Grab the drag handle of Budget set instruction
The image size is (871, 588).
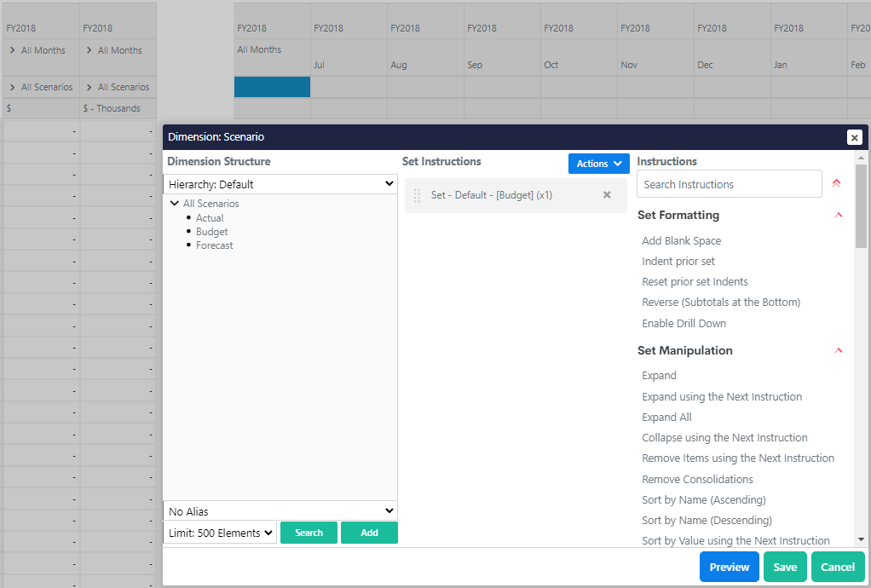click(x=417, y=195)
